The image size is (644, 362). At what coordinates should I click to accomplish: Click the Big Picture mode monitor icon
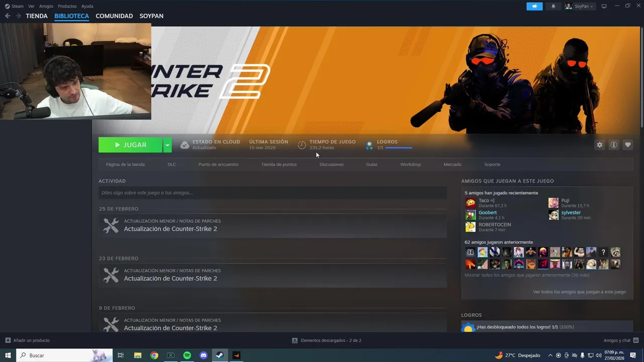point(604,6)
